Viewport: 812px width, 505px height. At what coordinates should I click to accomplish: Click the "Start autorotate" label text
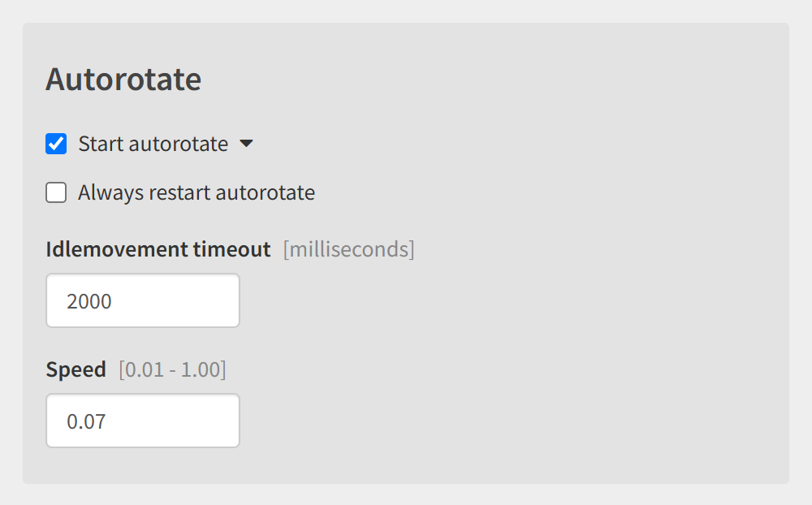click(153, 144)
